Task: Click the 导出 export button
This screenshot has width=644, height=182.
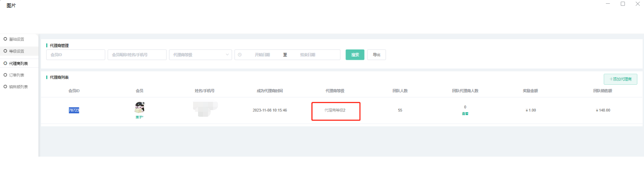Action: tap(376, 55)
